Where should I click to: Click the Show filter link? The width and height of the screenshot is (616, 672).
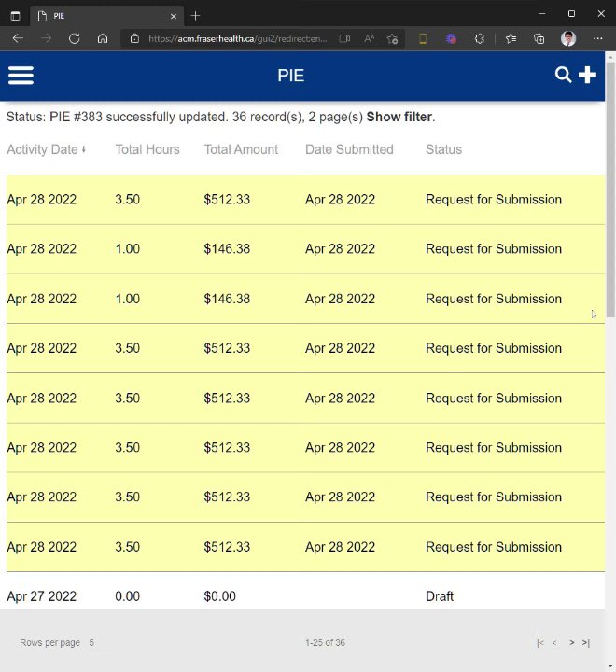point(399,117)
